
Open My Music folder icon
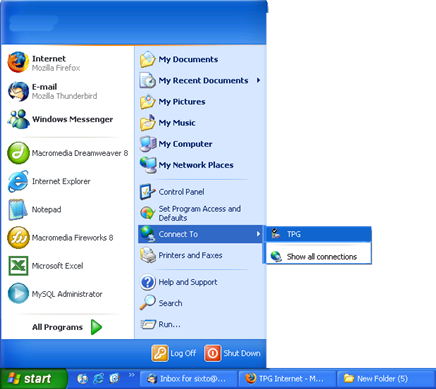[x=148, y=123]
